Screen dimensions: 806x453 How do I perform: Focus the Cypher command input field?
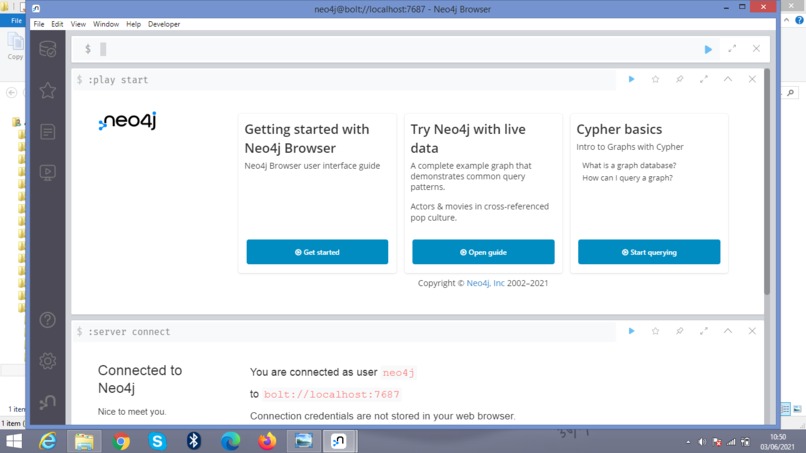[396, 49]
